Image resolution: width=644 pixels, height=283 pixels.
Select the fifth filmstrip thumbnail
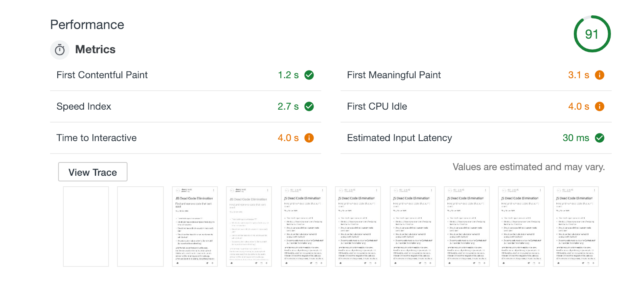303,227
